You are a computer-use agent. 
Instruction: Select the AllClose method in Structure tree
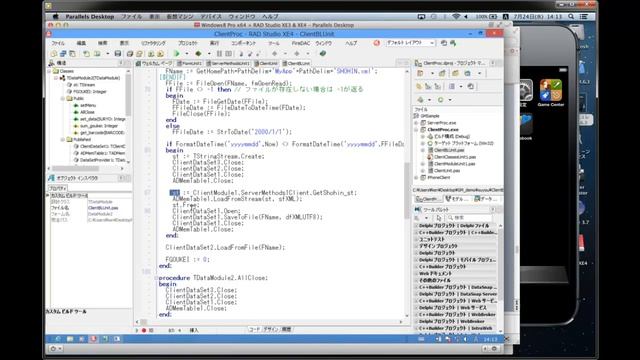coord(87,112)
